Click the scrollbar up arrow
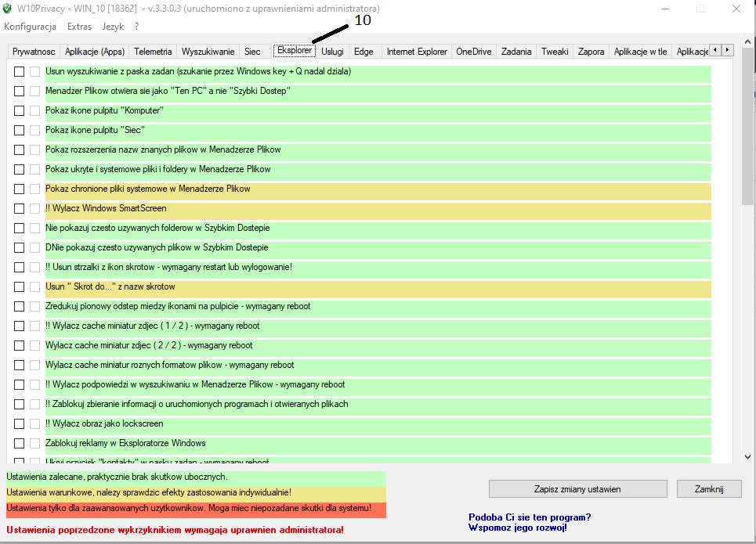 [x=748, y=41]
